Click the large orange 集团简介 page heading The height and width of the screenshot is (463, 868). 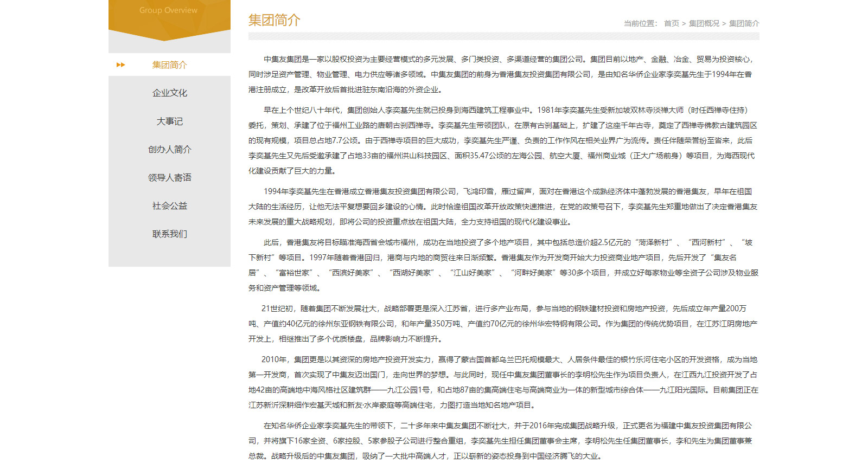click(274, 21)
